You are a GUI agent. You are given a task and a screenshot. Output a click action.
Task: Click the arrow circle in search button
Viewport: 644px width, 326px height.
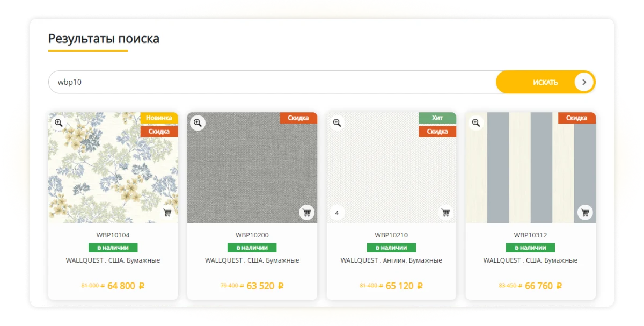tap(584, 82)
